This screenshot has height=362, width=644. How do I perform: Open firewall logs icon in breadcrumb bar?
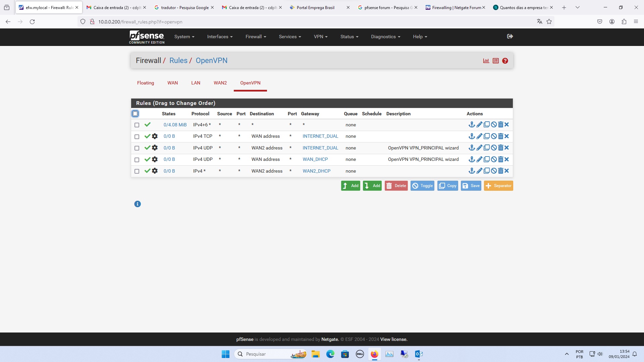[x=496, y=61]
